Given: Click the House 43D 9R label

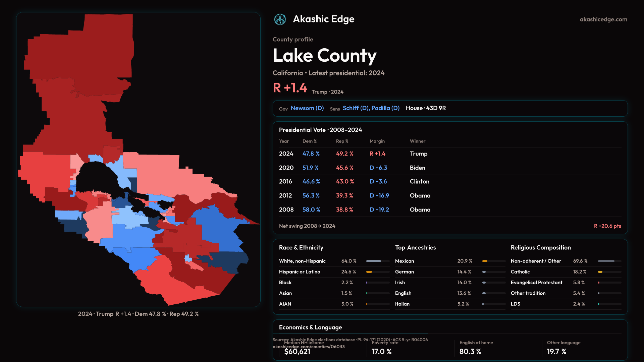Looking at the screenshot, I should coord(426,108).
